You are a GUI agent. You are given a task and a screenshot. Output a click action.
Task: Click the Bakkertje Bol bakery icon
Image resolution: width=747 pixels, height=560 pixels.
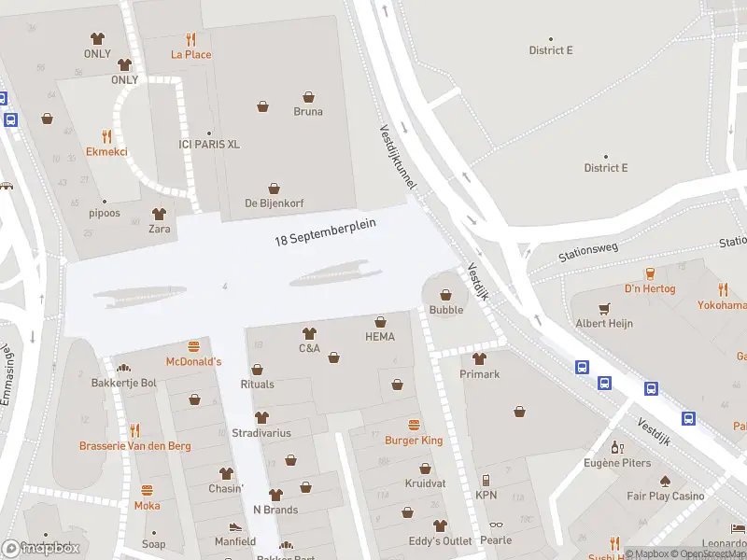coord(123,368)
